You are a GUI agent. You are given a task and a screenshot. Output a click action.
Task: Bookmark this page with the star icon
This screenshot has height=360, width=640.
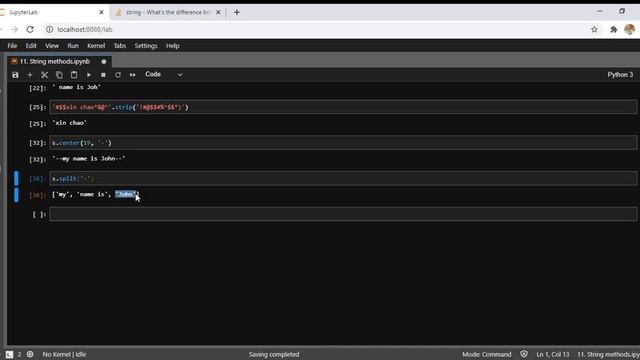(x=594, y=29)
